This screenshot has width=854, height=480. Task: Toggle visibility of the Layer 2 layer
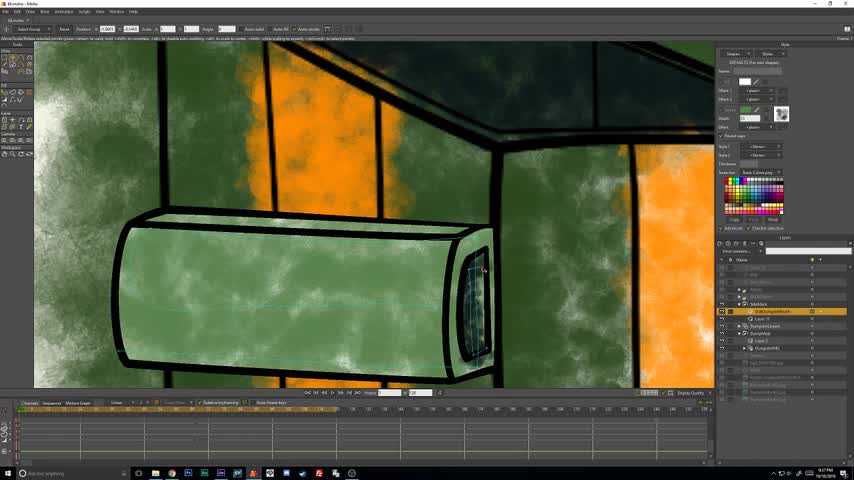(722, 341)
